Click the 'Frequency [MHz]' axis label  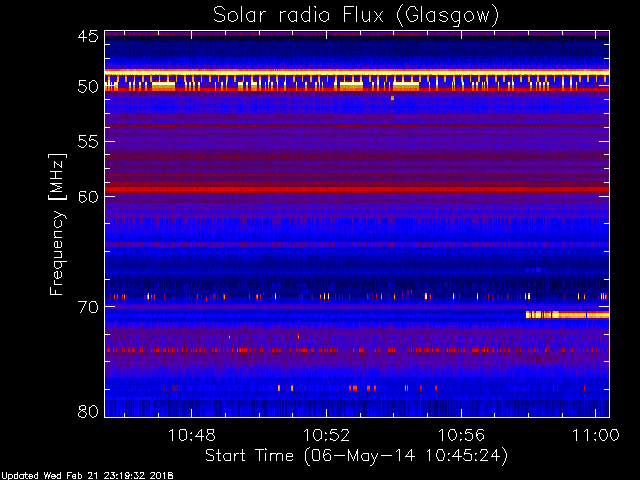coord(57,224)
